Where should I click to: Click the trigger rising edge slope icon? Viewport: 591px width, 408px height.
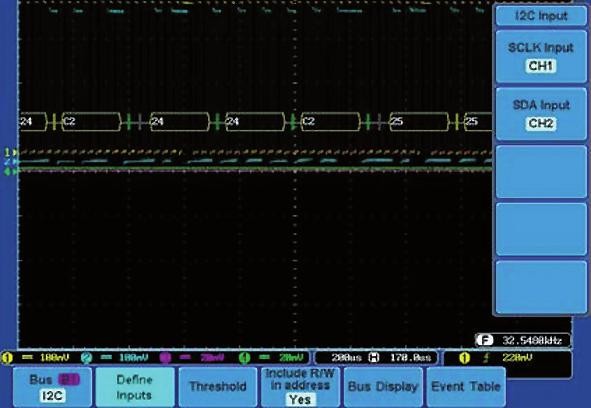(x=486, y=358)
